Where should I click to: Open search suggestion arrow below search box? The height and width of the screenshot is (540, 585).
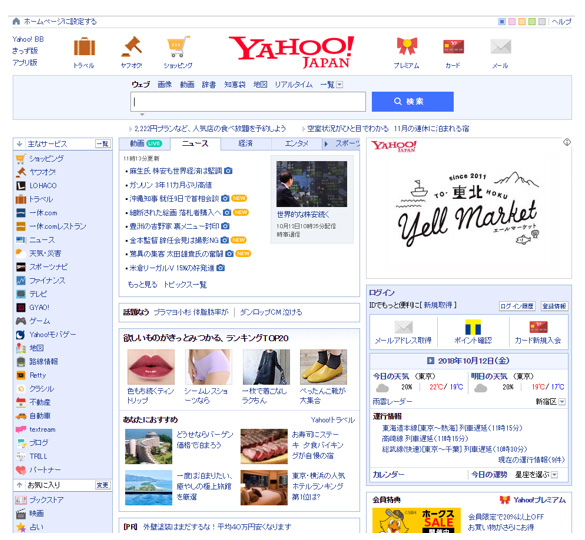pyautogui.click(x=142, y=114)
